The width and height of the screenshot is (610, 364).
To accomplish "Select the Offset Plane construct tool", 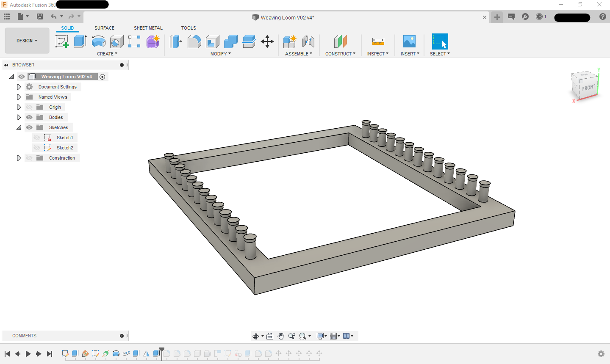I will coord(341,41).
